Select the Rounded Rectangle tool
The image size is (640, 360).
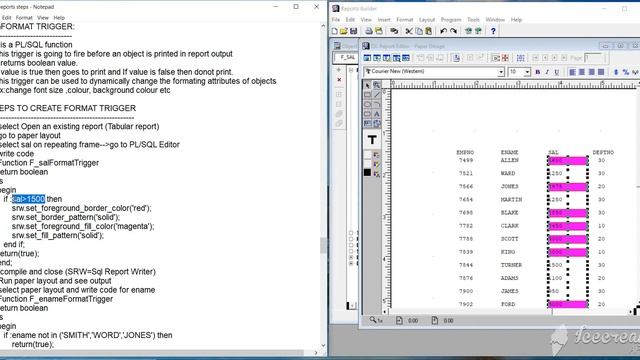click(x=367, y=114)
